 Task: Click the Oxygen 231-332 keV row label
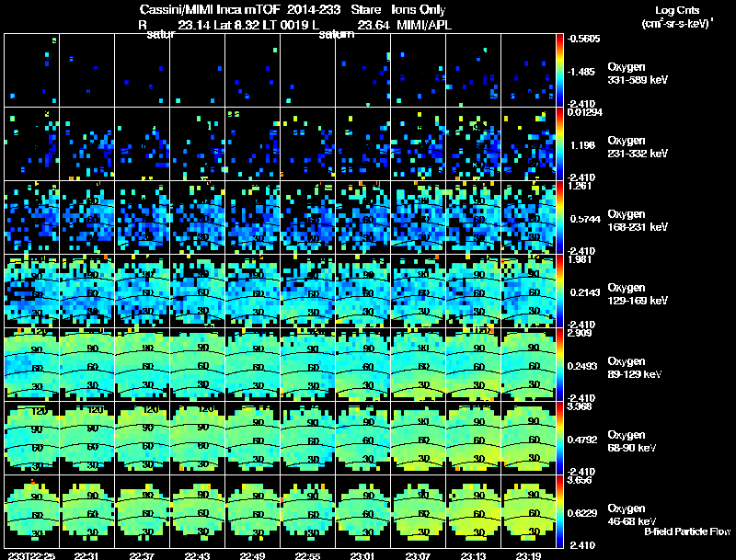(638, 147)
